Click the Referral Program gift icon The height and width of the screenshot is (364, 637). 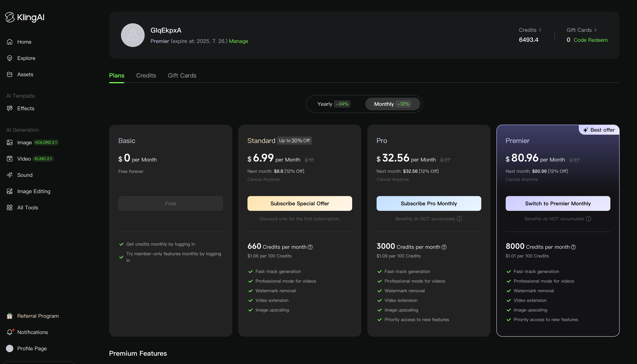point(9,316)
